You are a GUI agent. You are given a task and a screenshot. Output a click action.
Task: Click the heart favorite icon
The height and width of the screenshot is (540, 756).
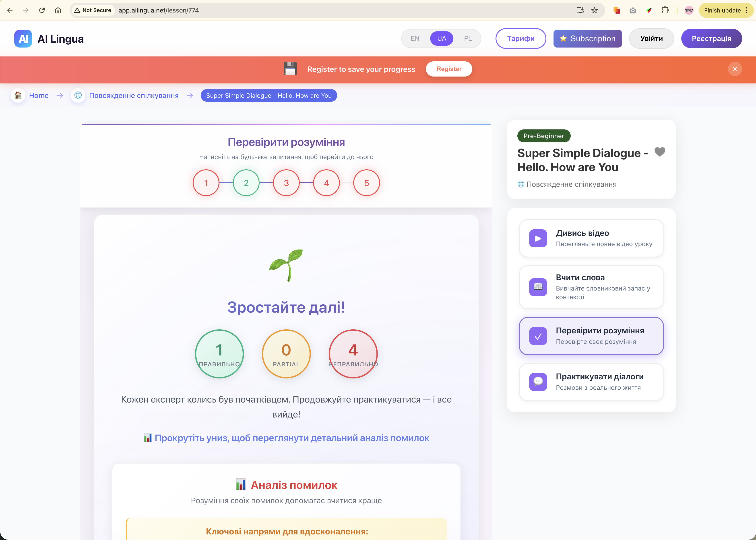click(x=660, y=152)
